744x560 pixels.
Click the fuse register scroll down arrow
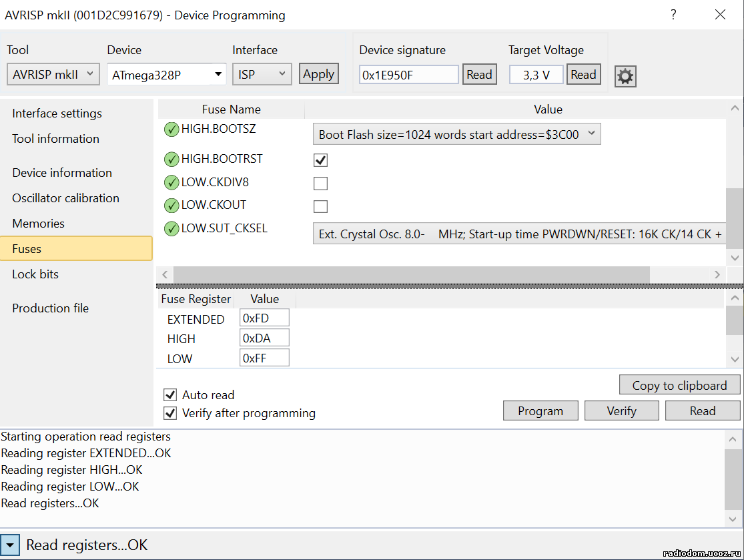click(x=735, y=359)
